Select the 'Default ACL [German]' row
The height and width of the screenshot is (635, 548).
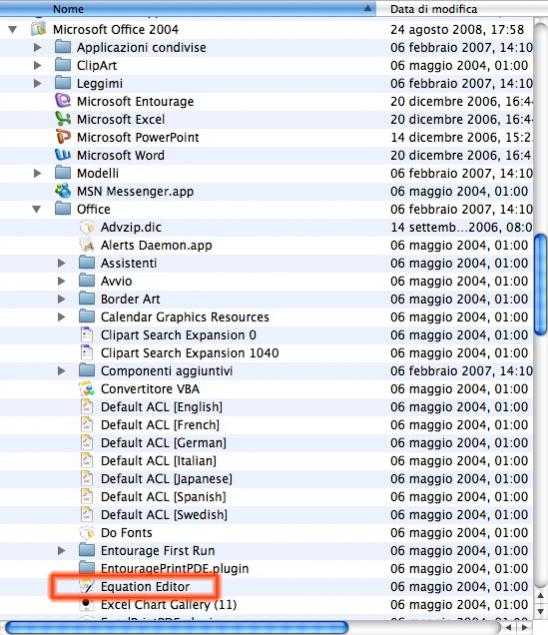(267, 442)
